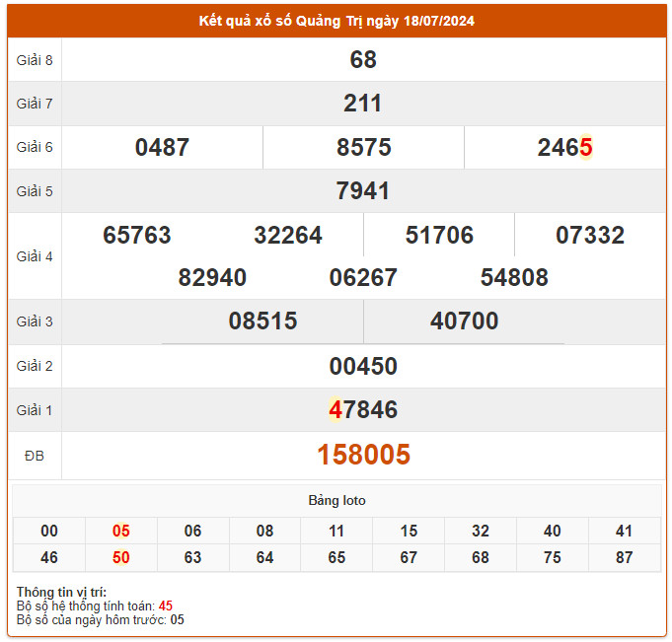Click Giải 7 number 211
The height and width of the screenshot is (642, 672).
click(363, 104)
